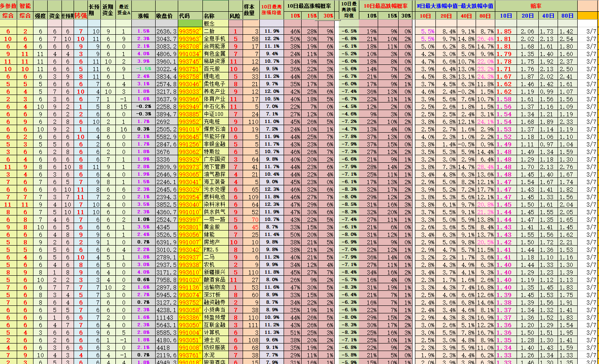599x364 pixels.
Task: Click the '新疆振兴' name cell
Action: pos(215,272)
